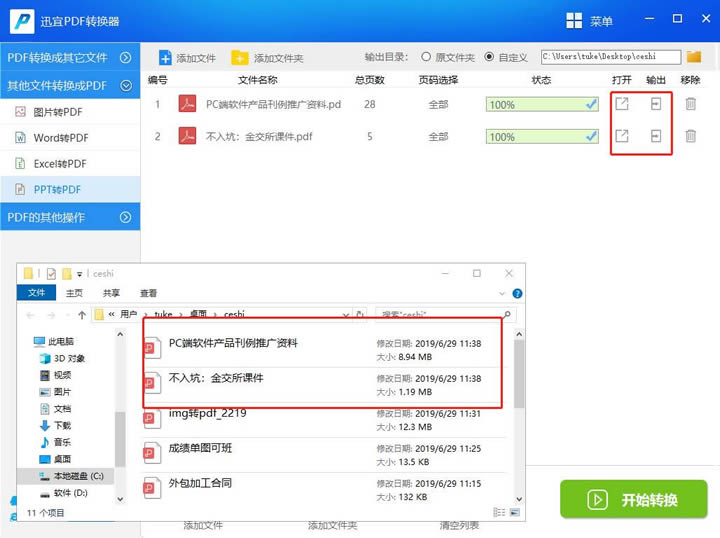Open the 共享 tab in Explorer
Screen dimensions: 720x538
pyautogui.click(x=111, y=293)
